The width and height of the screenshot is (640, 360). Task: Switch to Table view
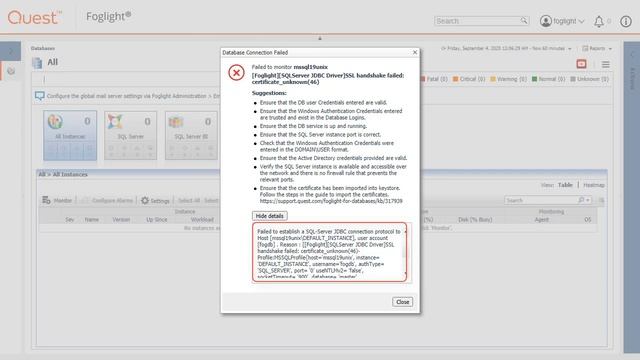(x=565, y=185)
